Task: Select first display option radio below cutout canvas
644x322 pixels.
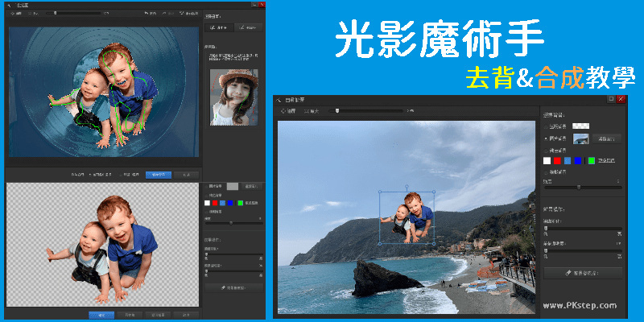Action: pyautogui.click(x=89, y=175)
